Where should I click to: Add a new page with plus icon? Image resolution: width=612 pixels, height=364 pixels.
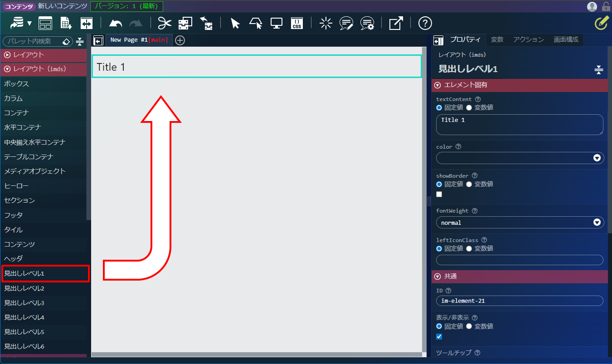click(180, 40)
